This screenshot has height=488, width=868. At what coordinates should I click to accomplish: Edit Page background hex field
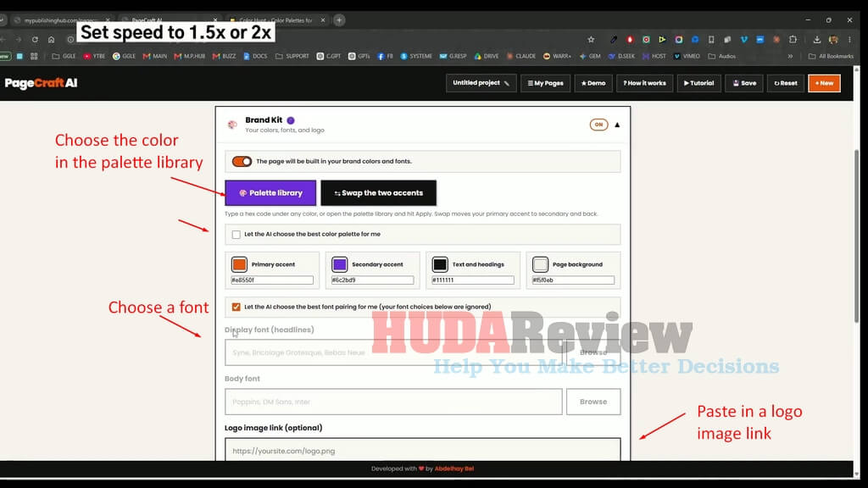point(573,280)
